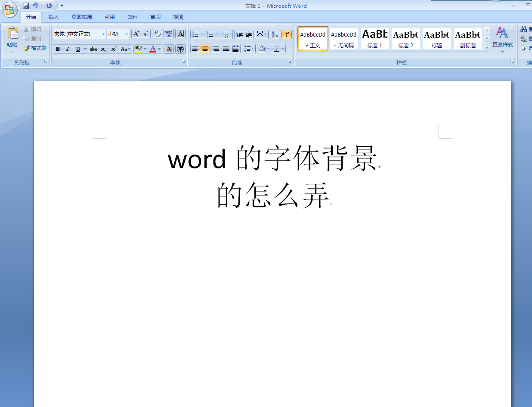Toggle character shading
The width and height of the screenshot is (532, 407).
tap(169, 49)
